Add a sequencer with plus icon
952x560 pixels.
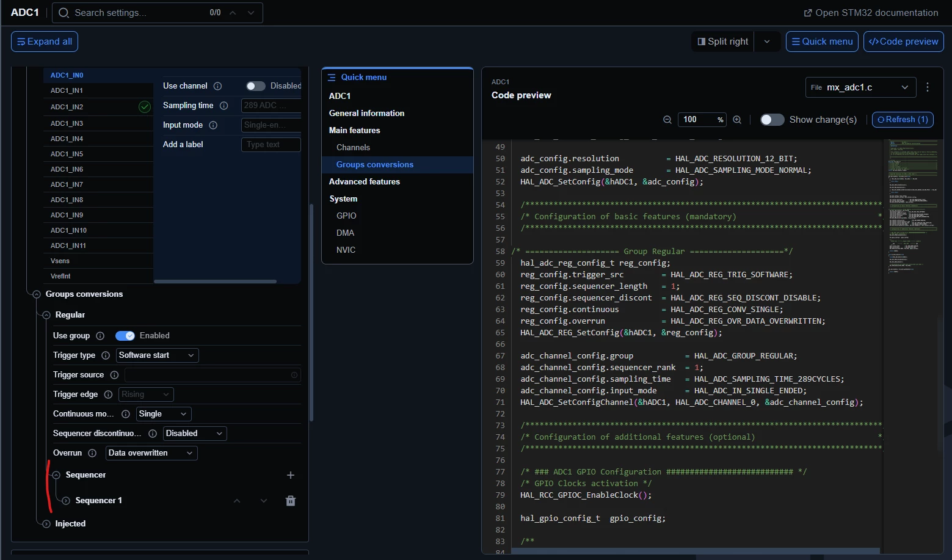(291, 475)
